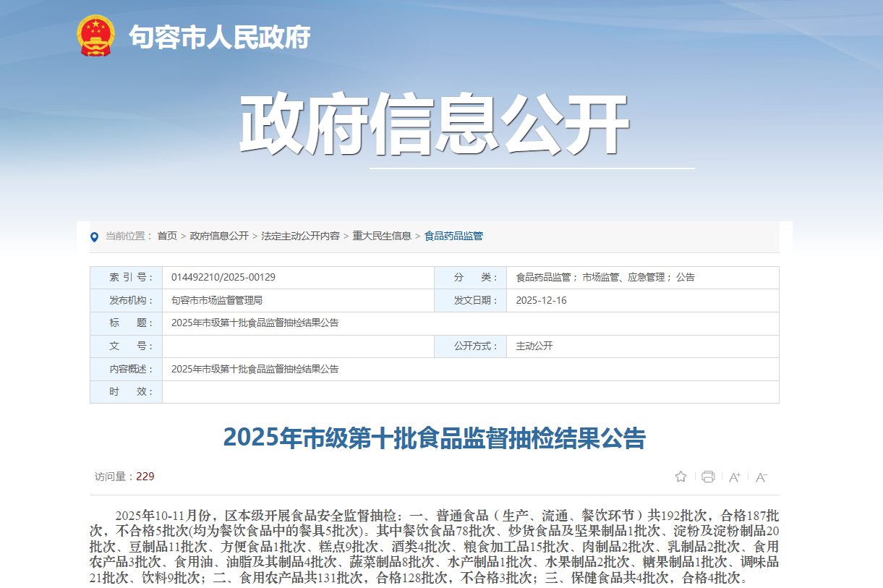Click the national emblem logo
The image size is (883, 588).
95,35
